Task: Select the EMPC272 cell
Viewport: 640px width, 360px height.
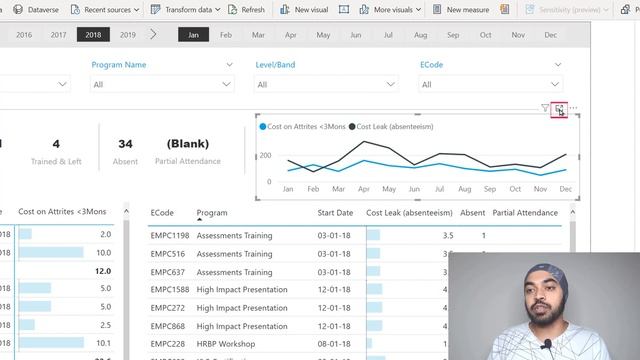Action: point(167,308)
